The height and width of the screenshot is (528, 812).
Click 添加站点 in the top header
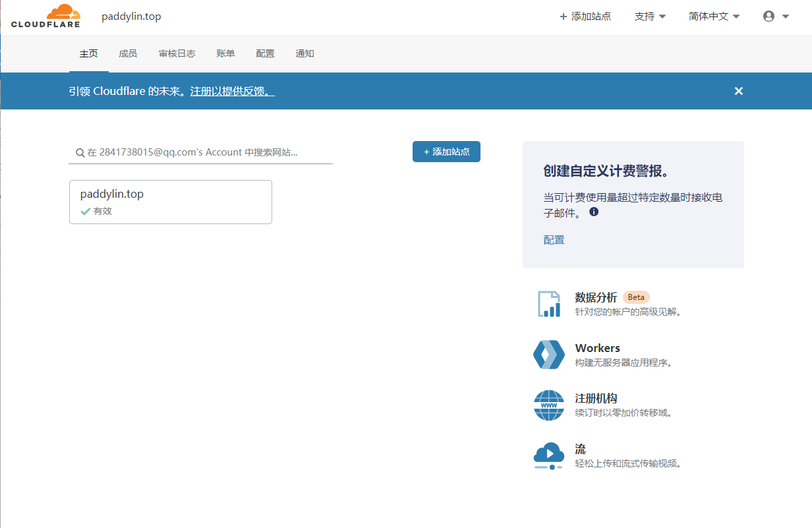coord(585,16)
